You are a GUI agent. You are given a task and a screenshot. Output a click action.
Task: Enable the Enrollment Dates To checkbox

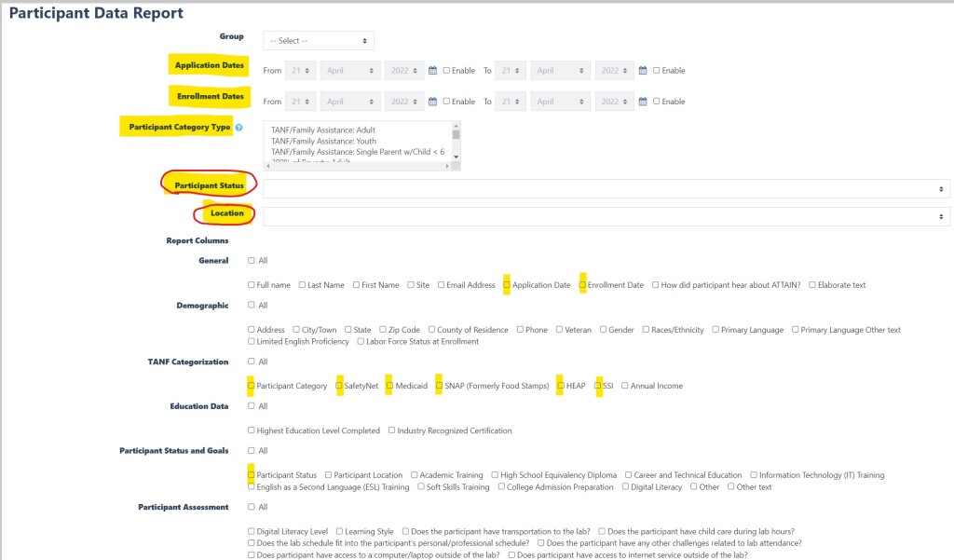[x=657, y=102]
